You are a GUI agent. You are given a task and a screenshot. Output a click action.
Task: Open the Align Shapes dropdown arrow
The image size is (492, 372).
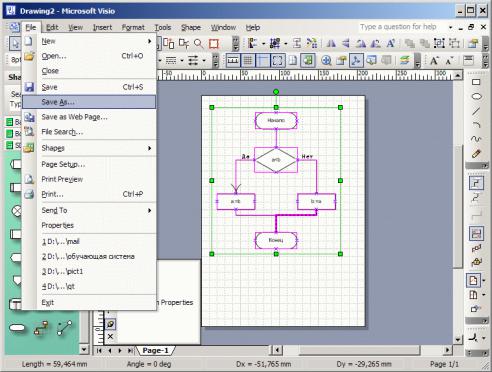point(263,43)
